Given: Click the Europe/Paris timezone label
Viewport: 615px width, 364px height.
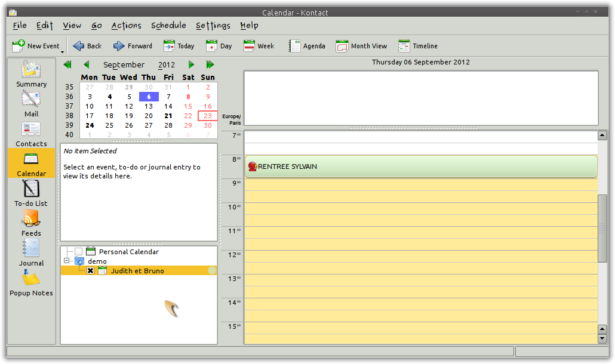Looking at the screenshot, I should tap(232, 119).
